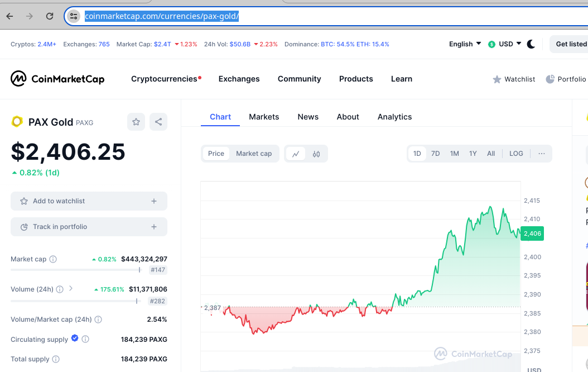Open the Exchanges menu in the navigation bar

239,79
